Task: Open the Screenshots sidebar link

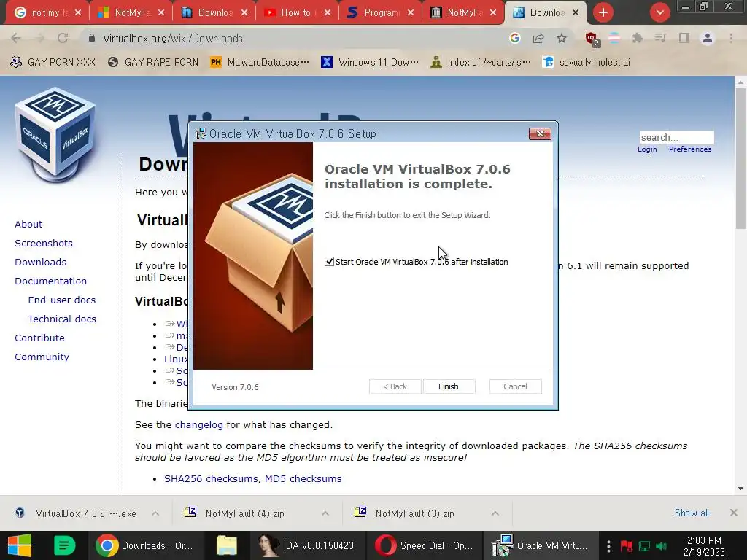Action: 44,243
